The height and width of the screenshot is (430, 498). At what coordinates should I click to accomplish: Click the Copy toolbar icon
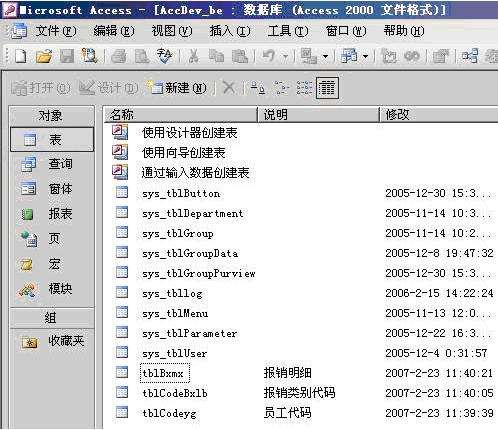pos(217,56)
